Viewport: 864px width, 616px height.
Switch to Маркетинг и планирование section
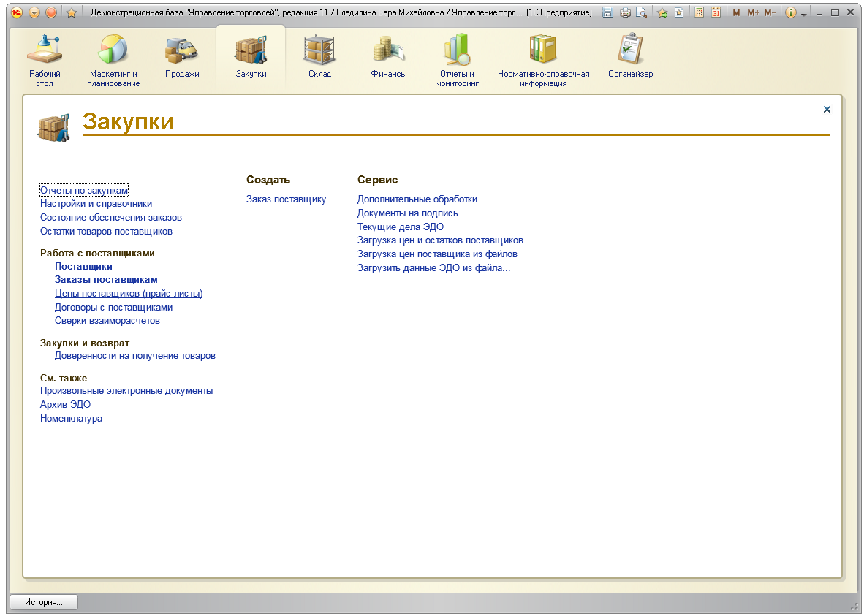(113, 59)
